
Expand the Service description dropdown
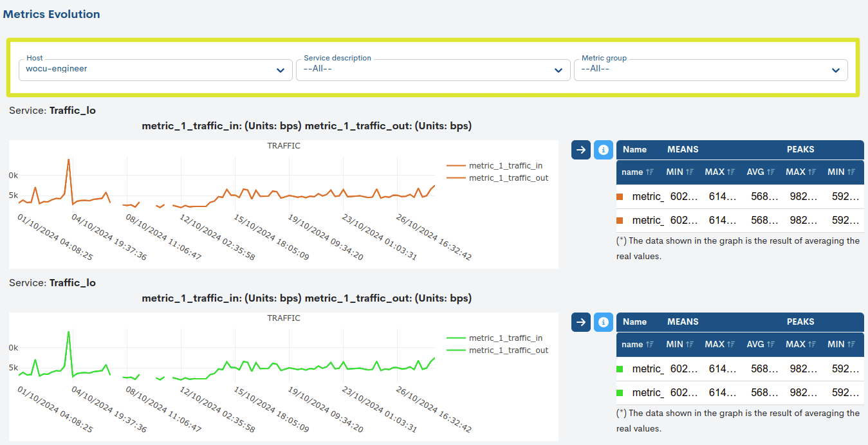coord(433,69)
